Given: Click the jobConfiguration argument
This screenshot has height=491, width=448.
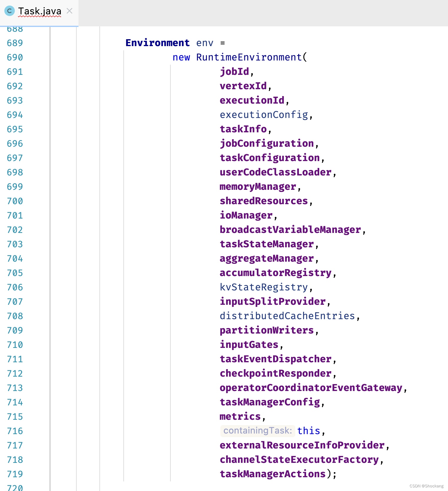Looking at the screenshot, I should (x=267, y=144).
